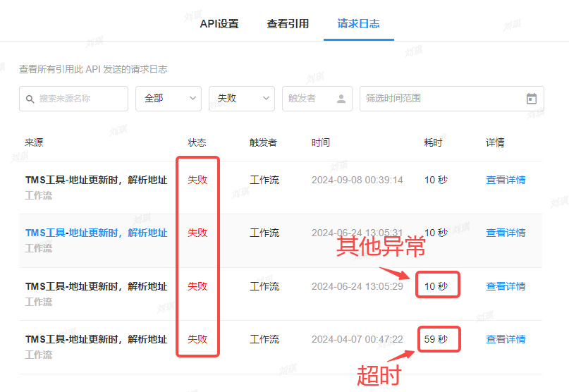Click the 耗时 column header

coord(433,142)
